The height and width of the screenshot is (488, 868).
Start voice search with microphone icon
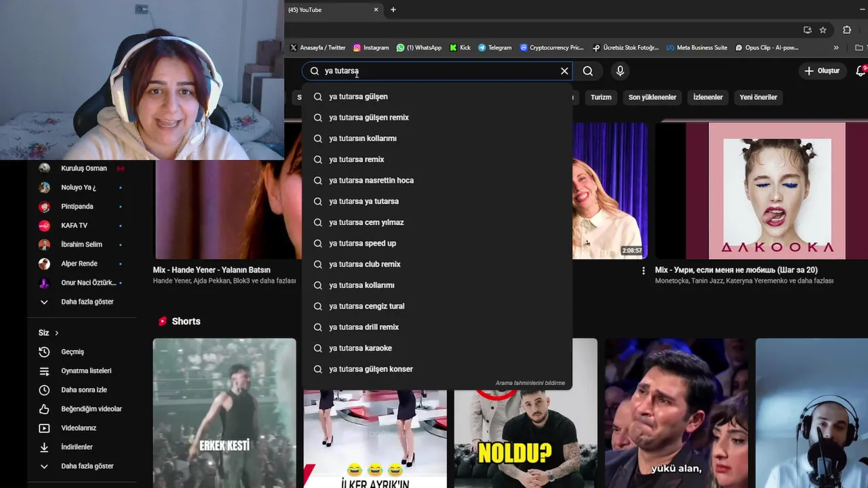pos(620,70)
